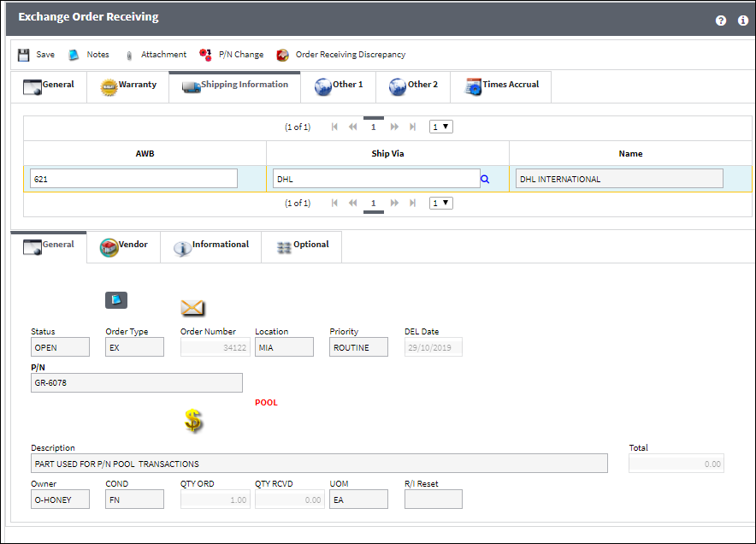Go to next page in top paginator
756x544 pixels.
pos(394,127)
